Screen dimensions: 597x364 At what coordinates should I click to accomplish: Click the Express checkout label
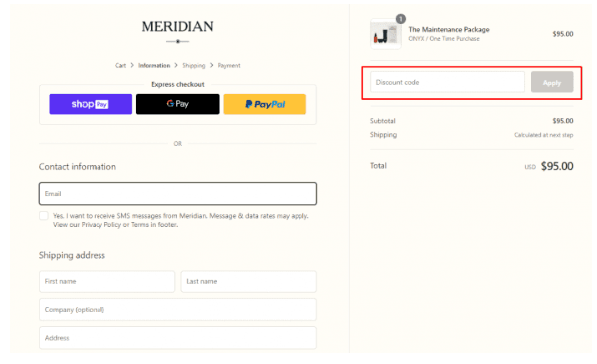click(x=178, y=84)
